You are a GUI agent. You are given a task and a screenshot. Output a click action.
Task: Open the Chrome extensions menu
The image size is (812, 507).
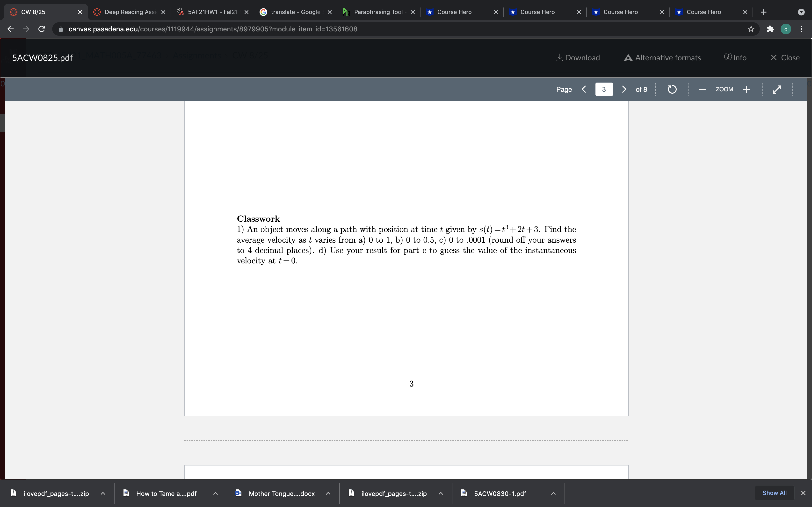click(770, 29)
